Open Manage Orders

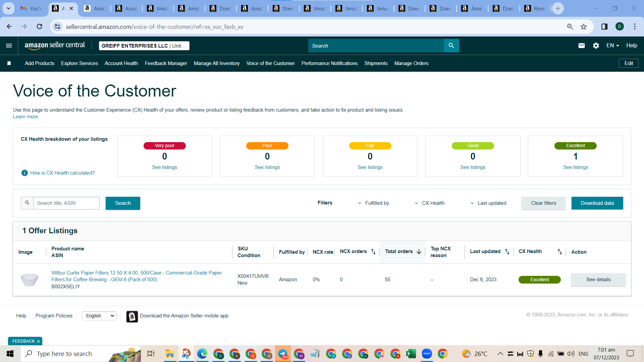[412, 63]
